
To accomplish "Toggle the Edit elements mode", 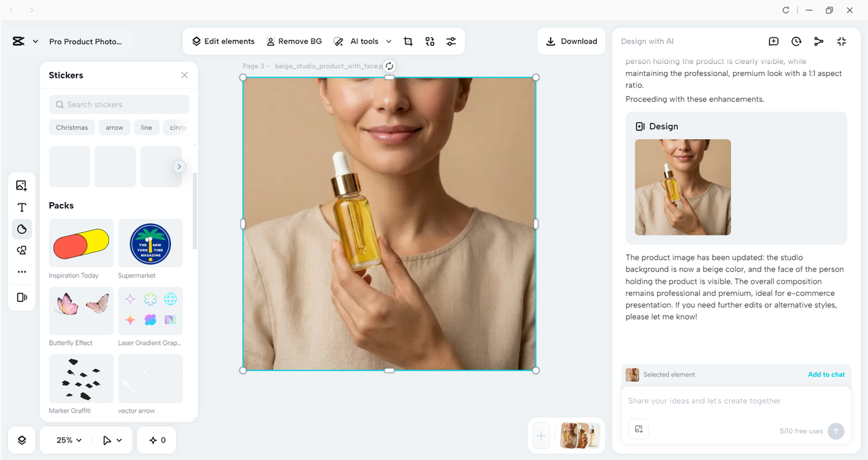I will [x=223, y=41].
